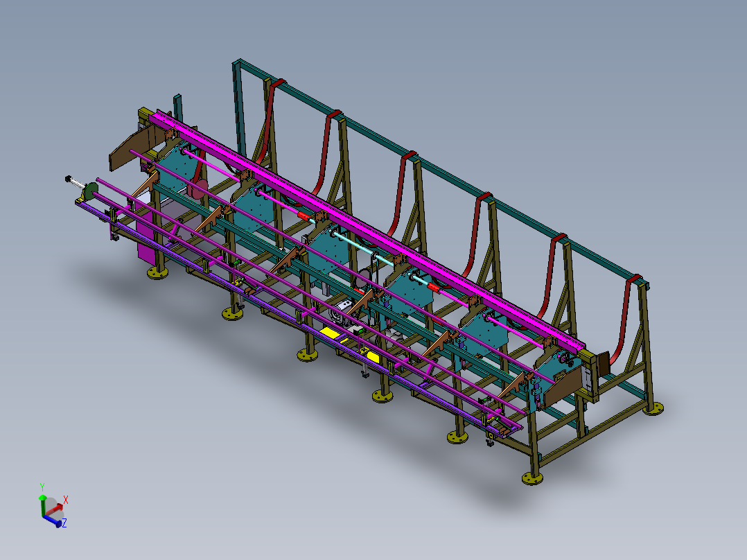
Task: Click the blue Z axis of the triad
Action: pos(53,520)
